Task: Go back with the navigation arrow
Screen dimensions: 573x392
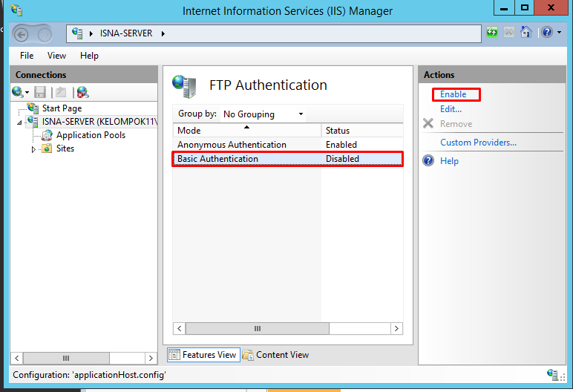Action: [21, 35]
